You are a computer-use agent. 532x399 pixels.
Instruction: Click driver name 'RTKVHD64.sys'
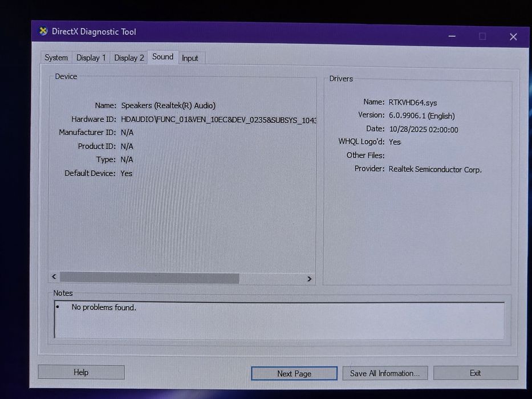(413, 103)
